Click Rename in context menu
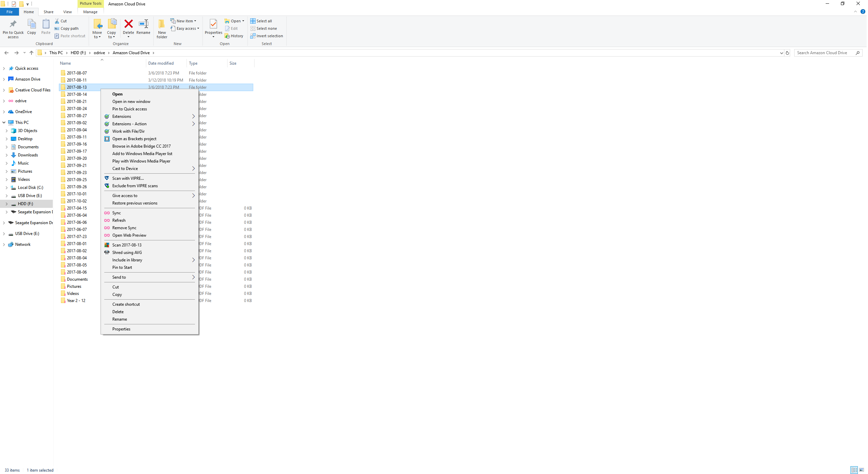 pyautogui.click(x=120, y=319)
